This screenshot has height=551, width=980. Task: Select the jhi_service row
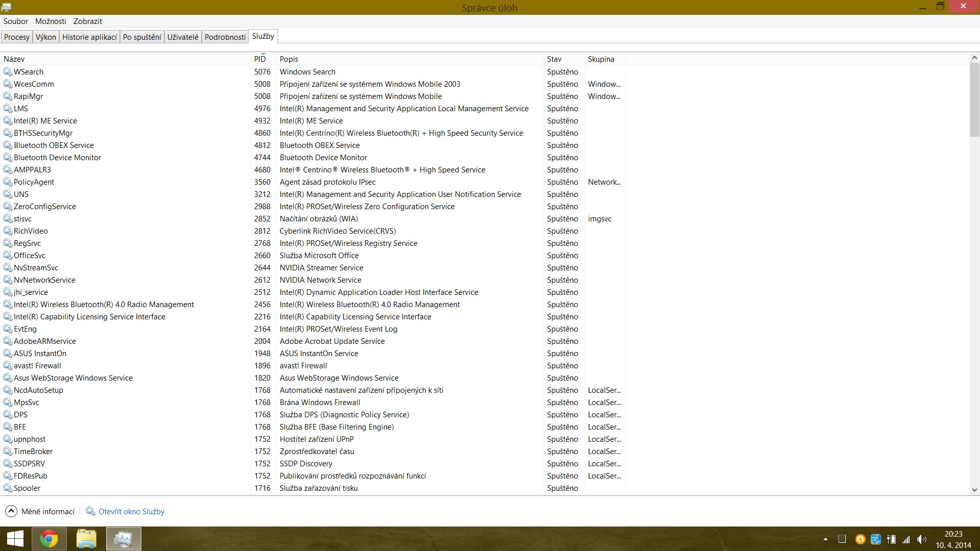coord(312,292)
